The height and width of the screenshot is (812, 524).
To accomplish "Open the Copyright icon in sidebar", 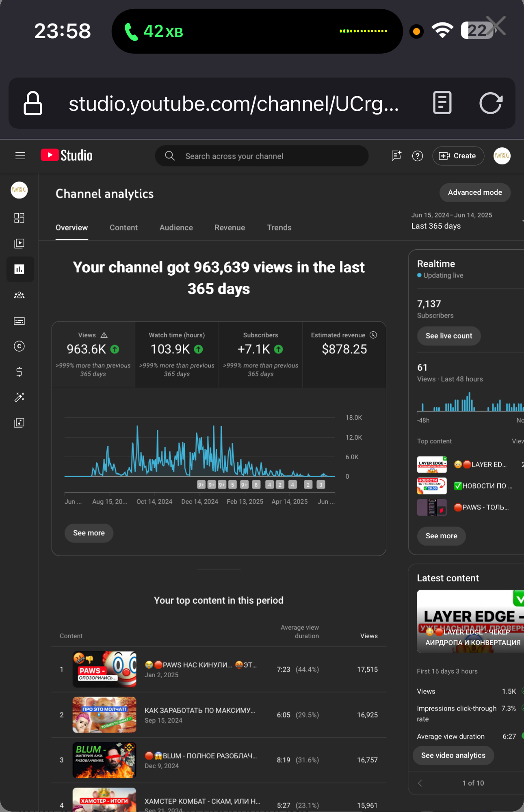I will coord(19,346).
